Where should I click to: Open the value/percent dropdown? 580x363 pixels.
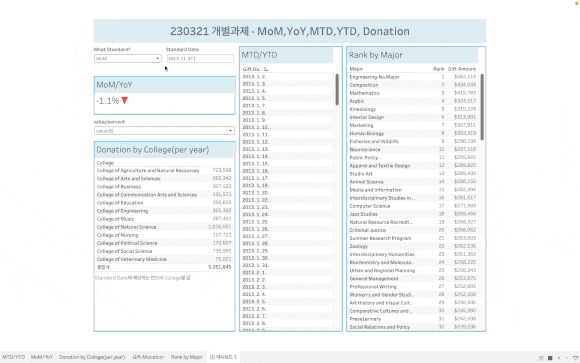[x=164, y=131]
